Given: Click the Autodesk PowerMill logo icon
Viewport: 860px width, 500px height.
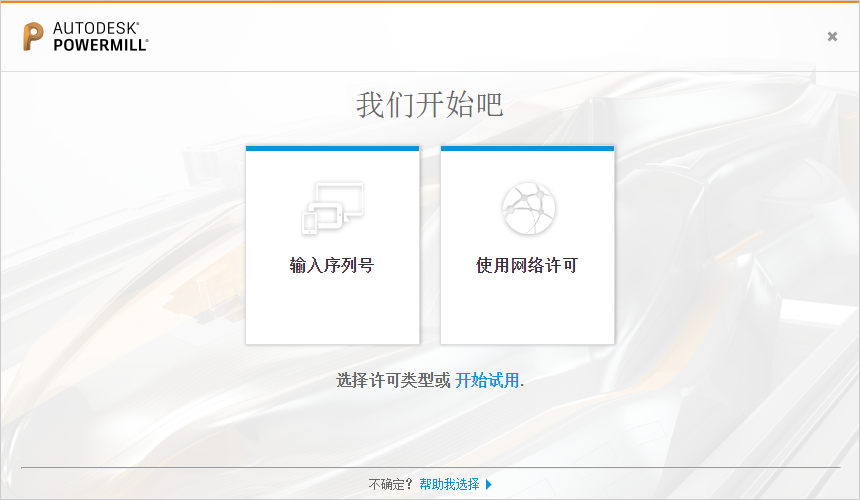Looking at the screenshot, I should 33,37.
